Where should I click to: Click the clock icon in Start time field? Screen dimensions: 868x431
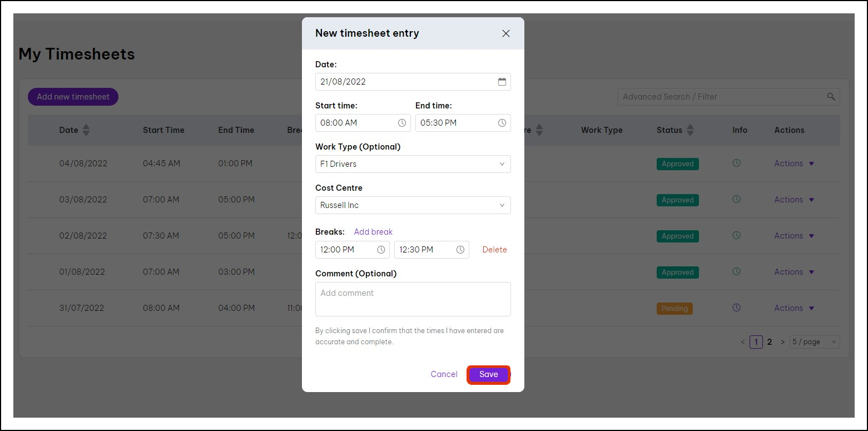coord(402,123)
